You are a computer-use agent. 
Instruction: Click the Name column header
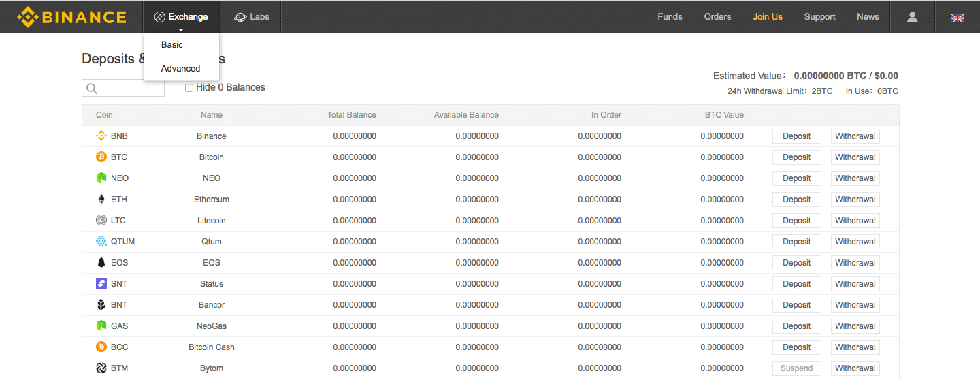pos(212,115)
